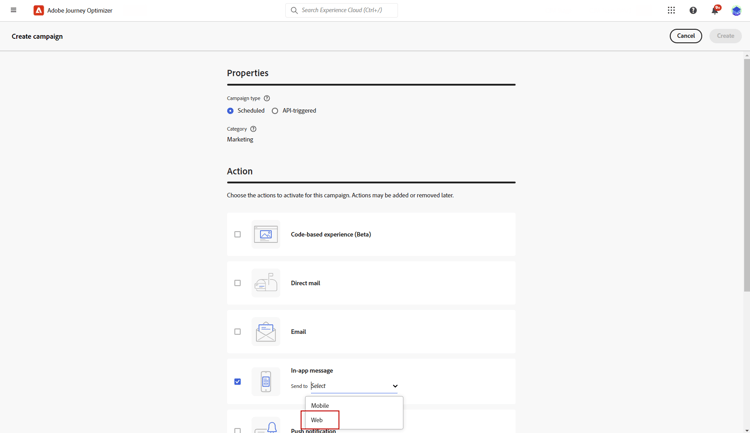Open the hamburger navigation menu
The width and height of the screenshot is (750, 433).
(13, 10)
